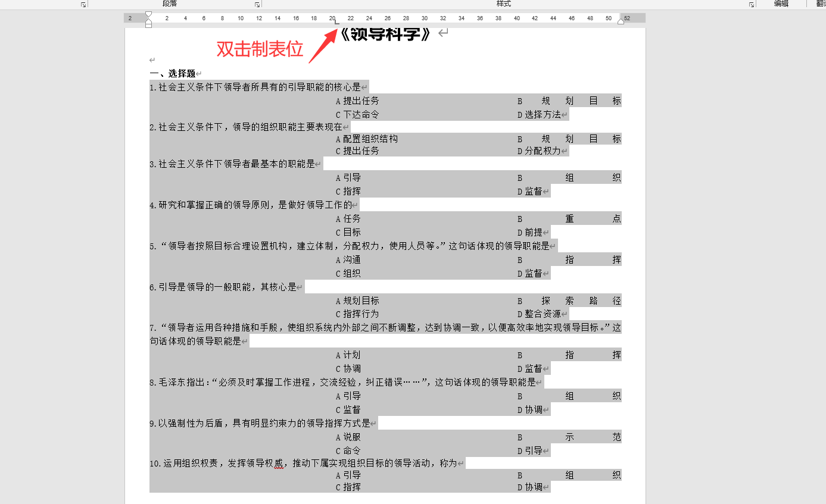Click option D 选择方法
The image size is (826, 504).
[539, 115]
